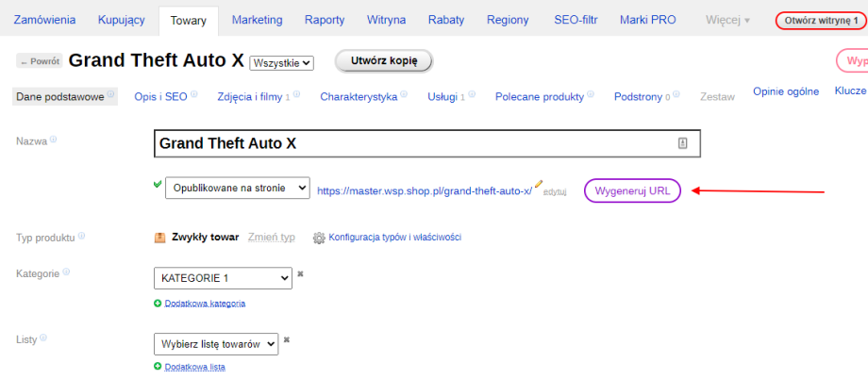Screen dimensions: 868x379
Task: Click the Wygeneruj URL button
Action: [x=632, y=190]
